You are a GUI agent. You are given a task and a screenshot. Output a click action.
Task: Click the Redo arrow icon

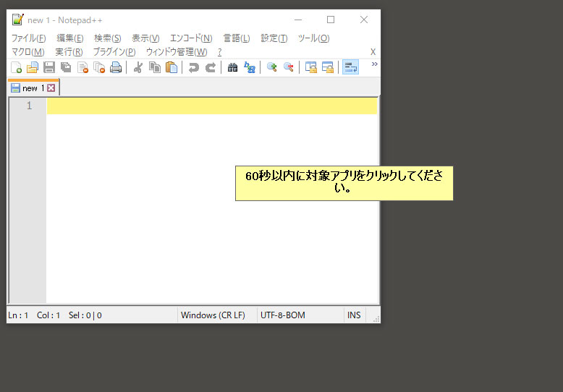pyautogui.click(x=211, y=67)
